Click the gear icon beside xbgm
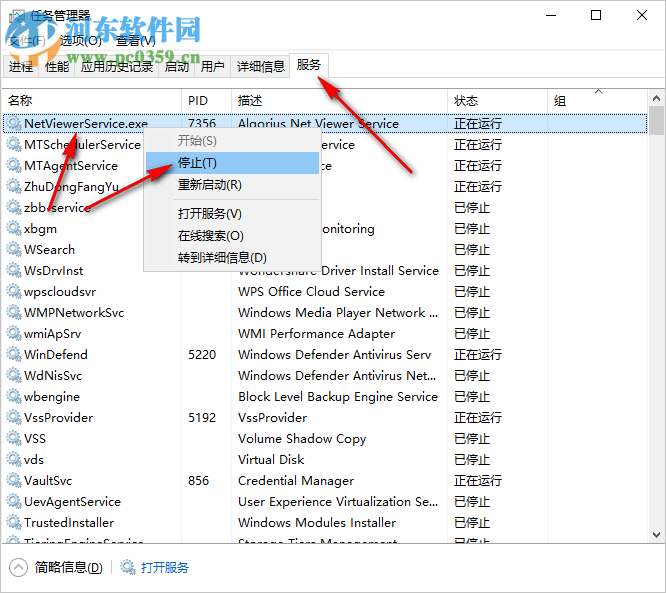 click(14, 229)
